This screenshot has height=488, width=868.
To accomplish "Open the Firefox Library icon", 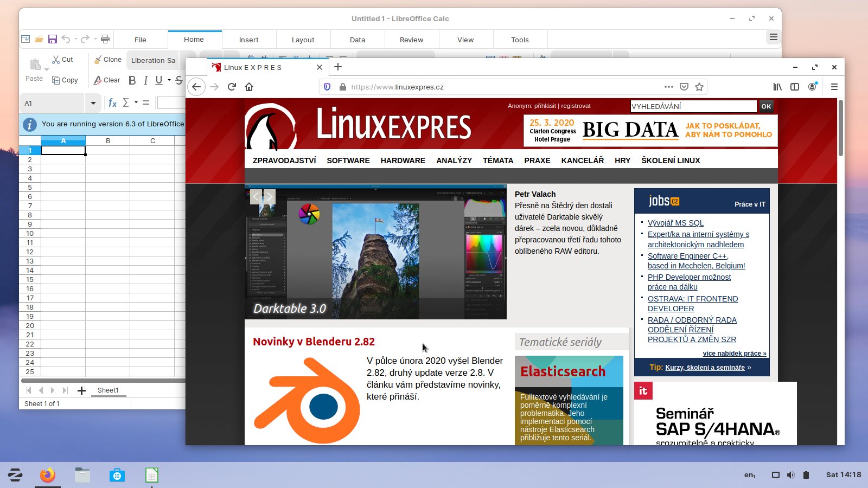I will pyautogui.click(x=777, y=87).
